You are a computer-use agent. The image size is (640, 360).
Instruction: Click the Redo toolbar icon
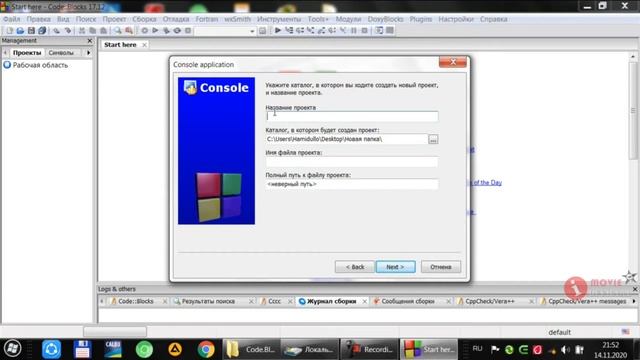coord(68,31)
